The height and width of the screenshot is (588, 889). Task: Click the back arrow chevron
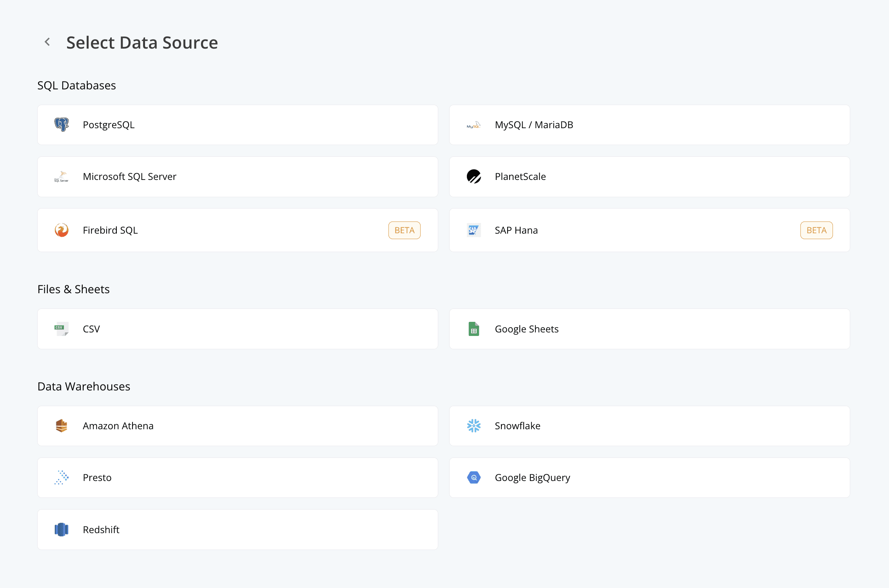47,42
